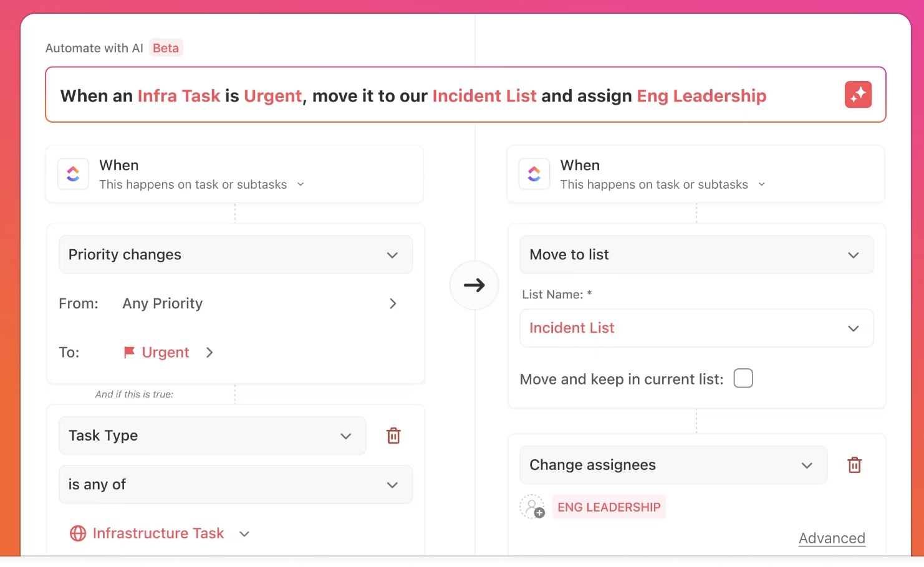
Task: Open the Advanced assignee options
Action: 832,538
